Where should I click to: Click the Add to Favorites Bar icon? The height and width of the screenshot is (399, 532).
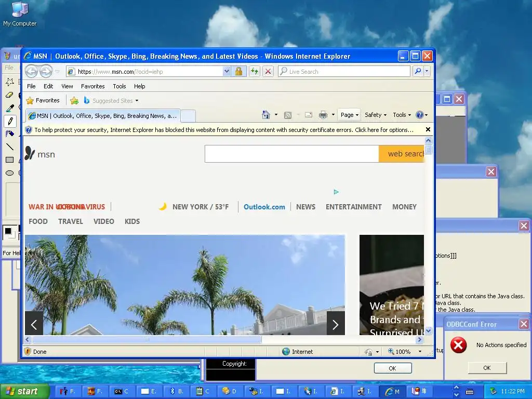tap(74, 100)
